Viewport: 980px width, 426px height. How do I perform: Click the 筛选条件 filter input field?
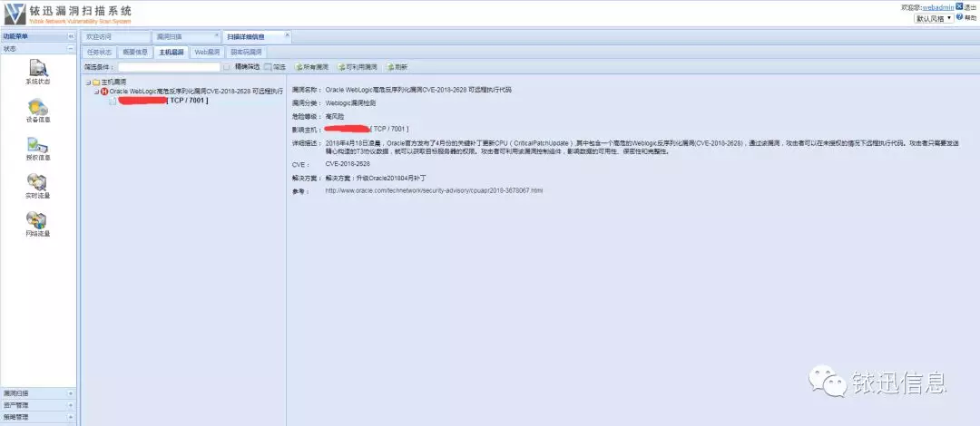point(169,67)
